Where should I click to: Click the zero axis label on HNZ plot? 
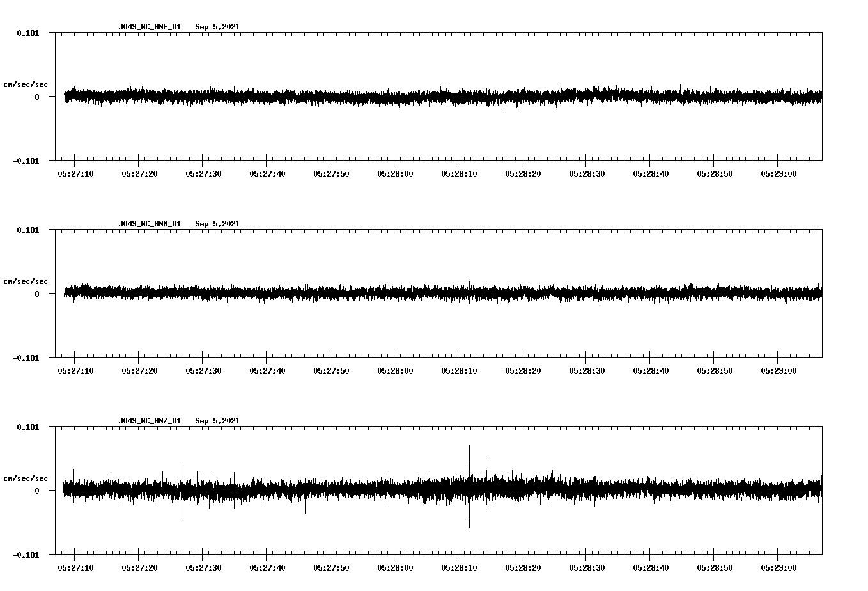[37, 491]
